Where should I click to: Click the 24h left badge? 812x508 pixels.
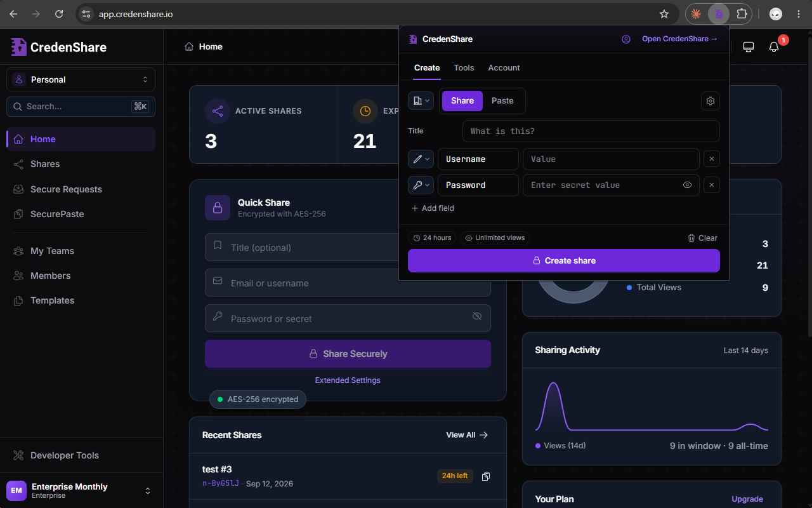[x=455, y=476]
